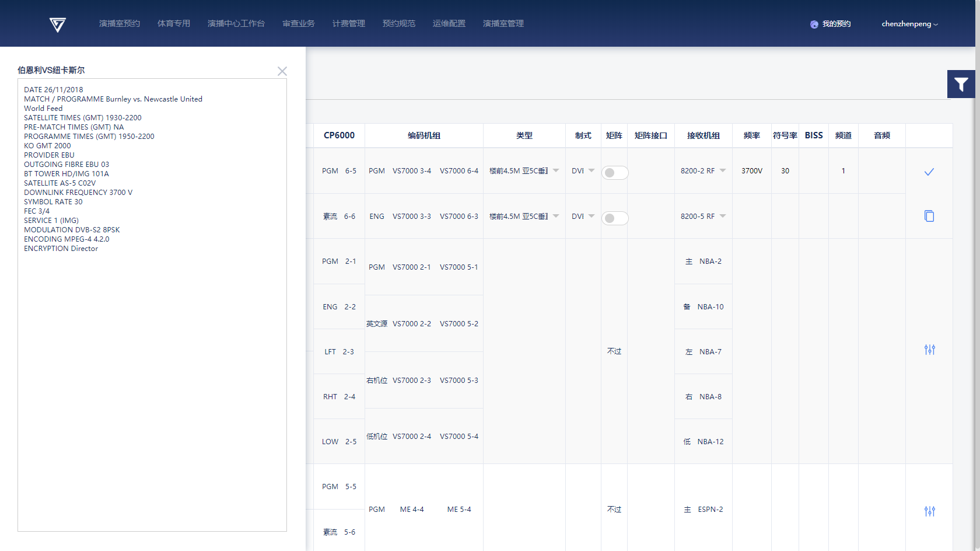Open 8200-5 RF receiver dropdown
The height and width of the screenshot is (551, 980).
click(x=723, y=216)
